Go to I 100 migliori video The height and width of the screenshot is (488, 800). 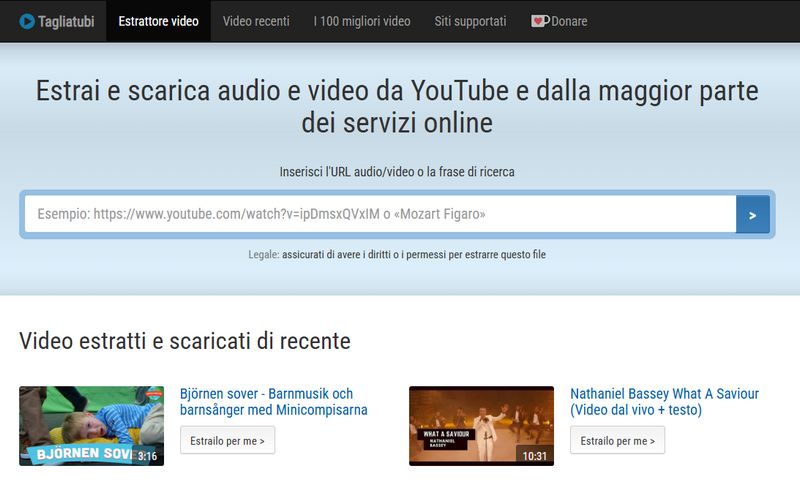pyautogui.click(x=362, y=21)
